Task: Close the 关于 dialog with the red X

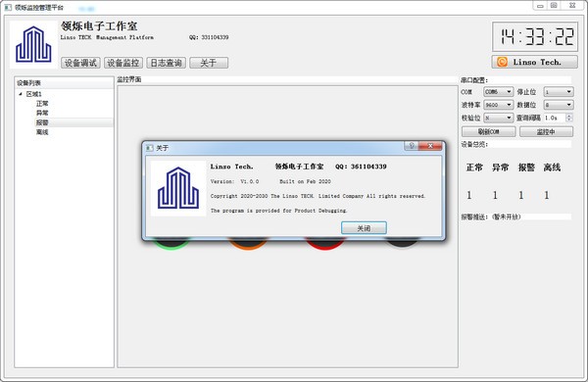Action: [x=430, y=146]
